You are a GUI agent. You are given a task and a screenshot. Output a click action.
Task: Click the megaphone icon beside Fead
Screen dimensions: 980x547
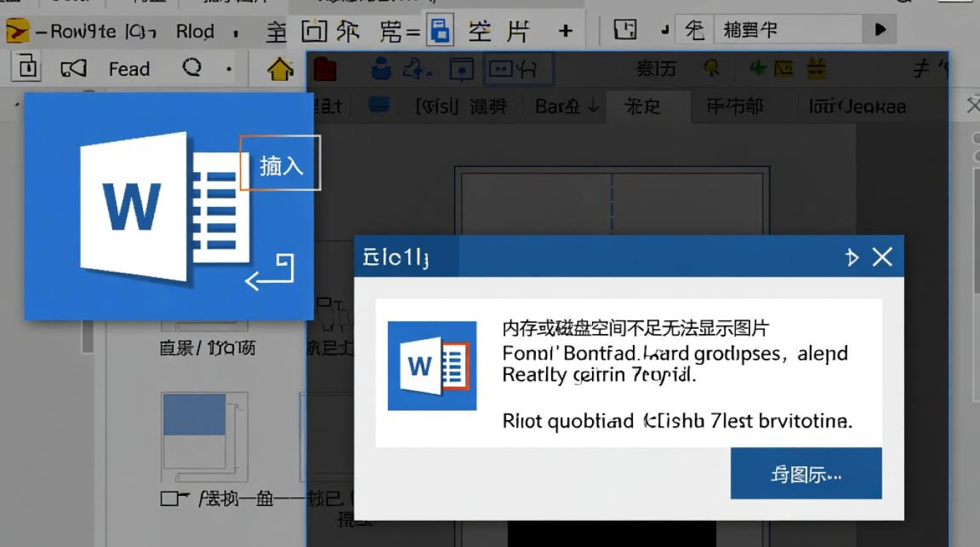(74, 69)
